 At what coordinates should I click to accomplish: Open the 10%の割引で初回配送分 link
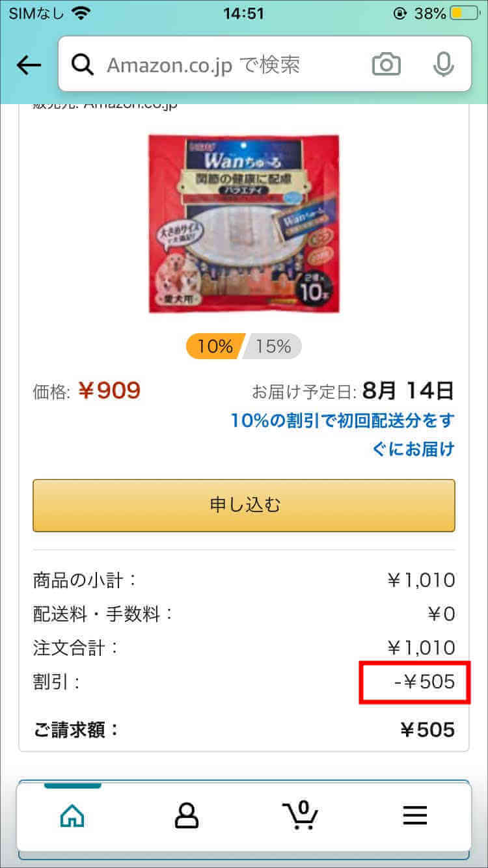click(342, 434)
